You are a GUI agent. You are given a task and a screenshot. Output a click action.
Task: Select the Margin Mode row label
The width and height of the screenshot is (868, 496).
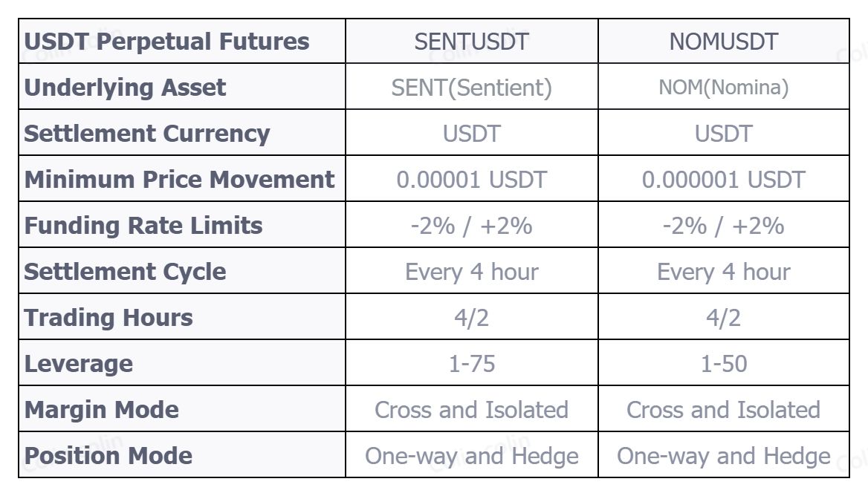point(102,410)
